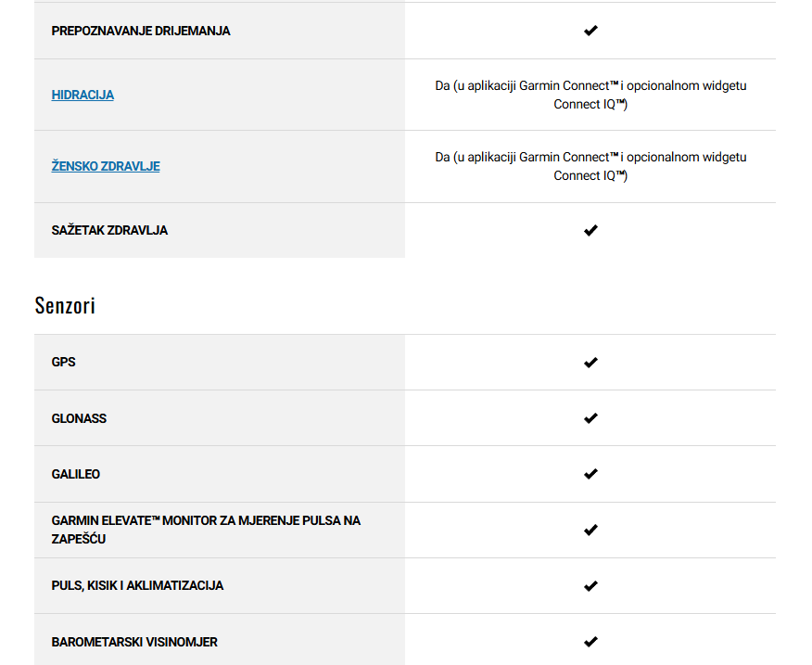Image resolution: width=812 pixels, height=665 pixels.
Task: Click the GPS row checkmark
Action: click(590, 363)
